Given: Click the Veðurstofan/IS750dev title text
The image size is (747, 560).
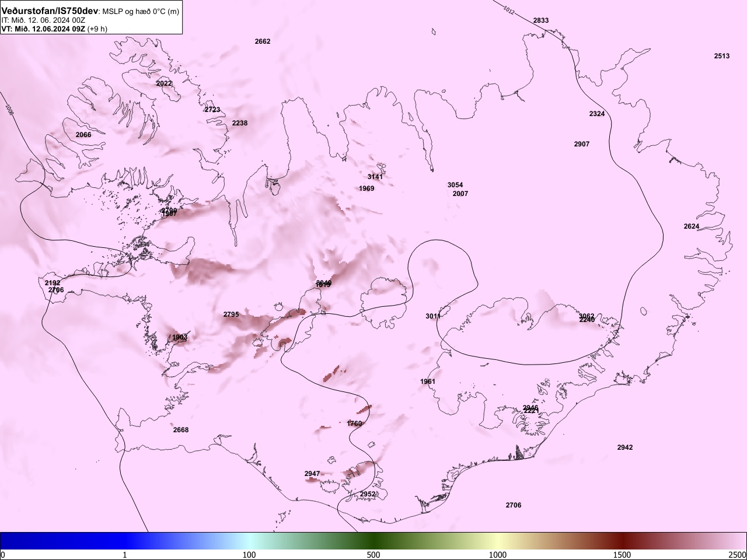Looking at the screenshot, I should point(50,11).
